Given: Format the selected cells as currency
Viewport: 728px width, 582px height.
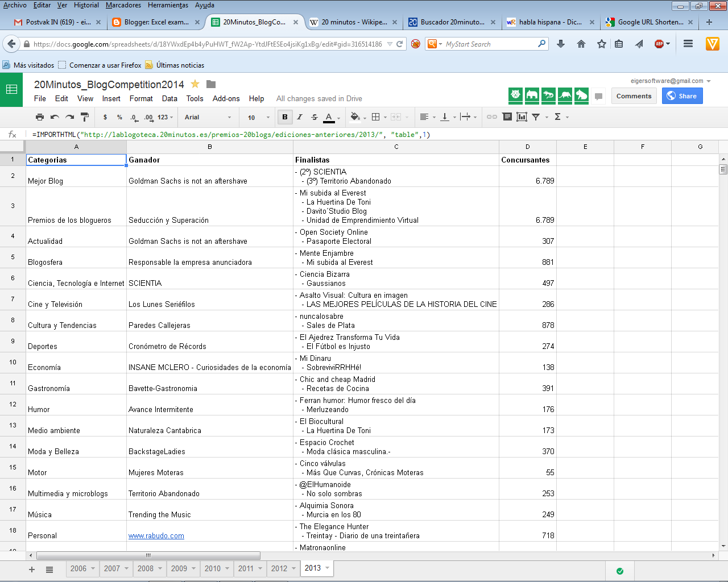Looking at the screenshot, I should 105,117.
